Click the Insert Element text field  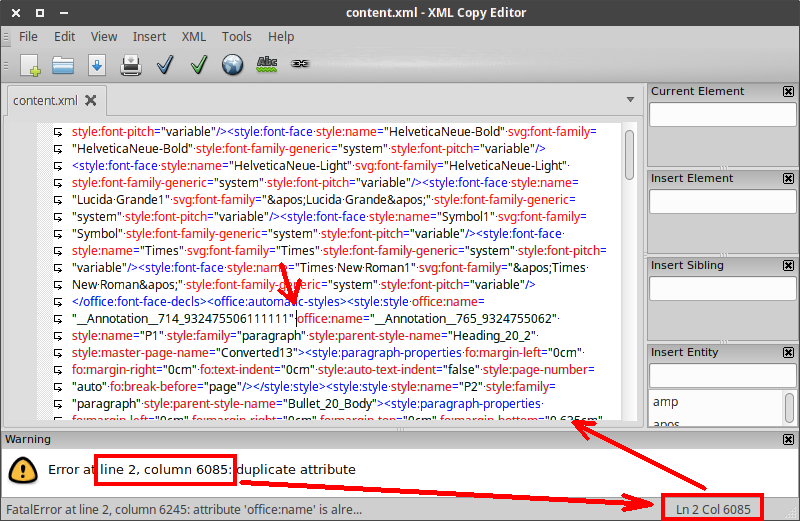tap(722, 202)
